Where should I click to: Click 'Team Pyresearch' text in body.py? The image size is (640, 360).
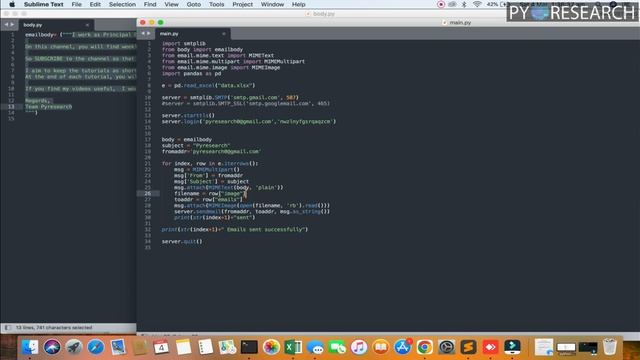[x=48, y=107]
